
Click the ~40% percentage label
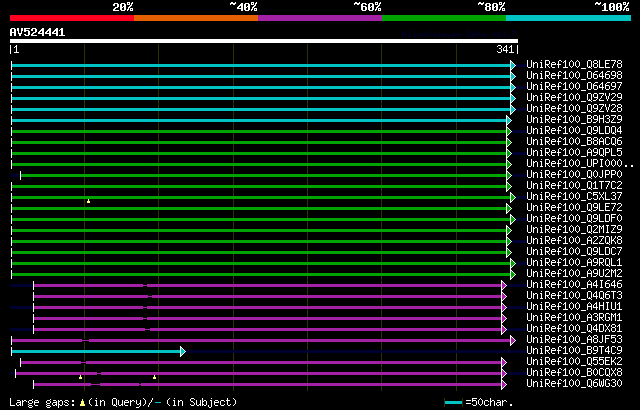[x=243, y=7]
